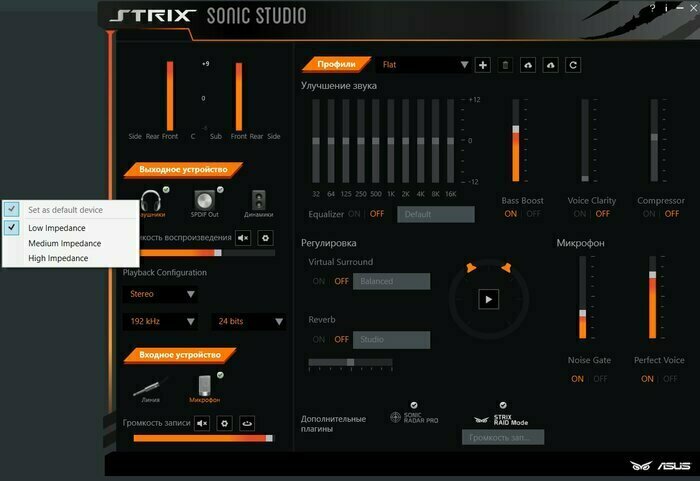This screenshot has height=481, width=700.
Task: Adjust the Bass Boost level slider
Action: 516,140
